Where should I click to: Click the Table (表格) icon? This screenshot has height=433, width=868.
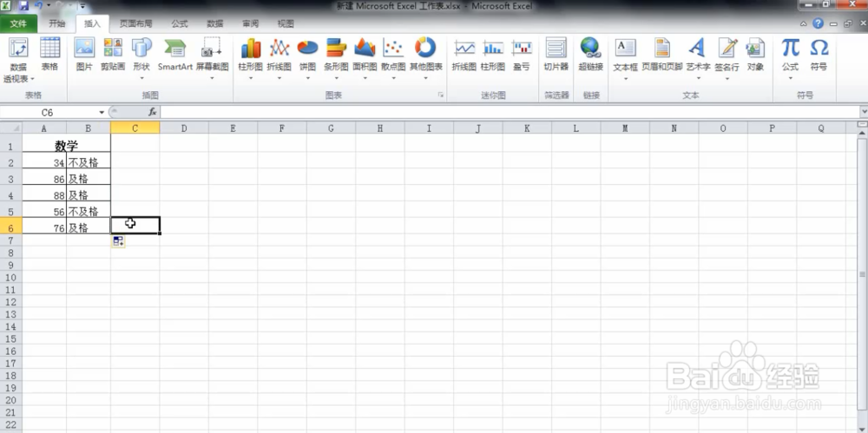pos(49,55)
